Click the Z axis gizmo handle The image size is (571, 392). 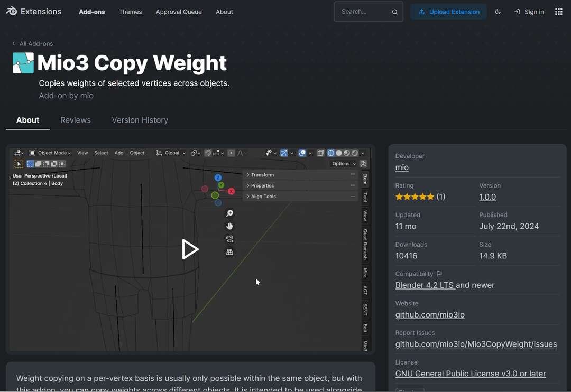coord(218,178)
